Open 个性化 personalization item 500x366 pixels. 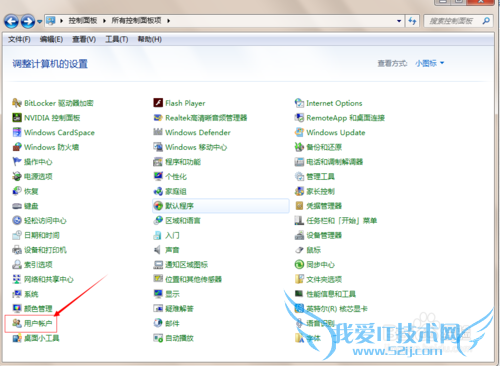coord(170,176)
